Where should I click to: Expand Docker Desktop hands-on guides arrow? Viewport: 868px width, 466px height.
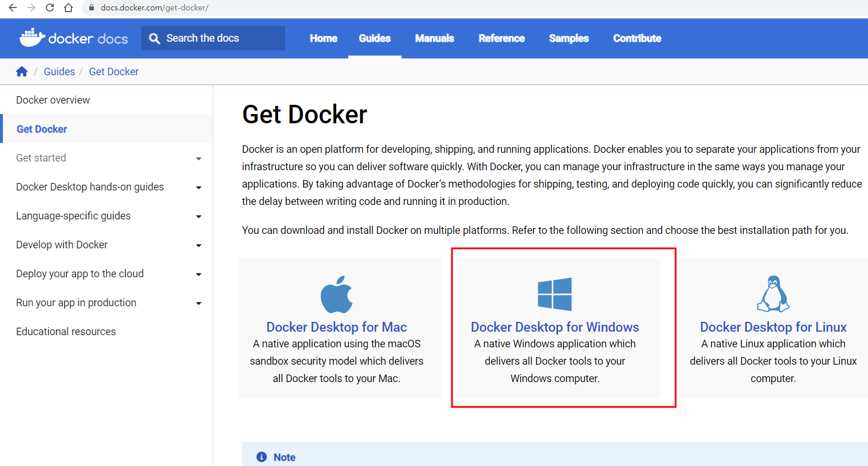click(x=199, y=188)
